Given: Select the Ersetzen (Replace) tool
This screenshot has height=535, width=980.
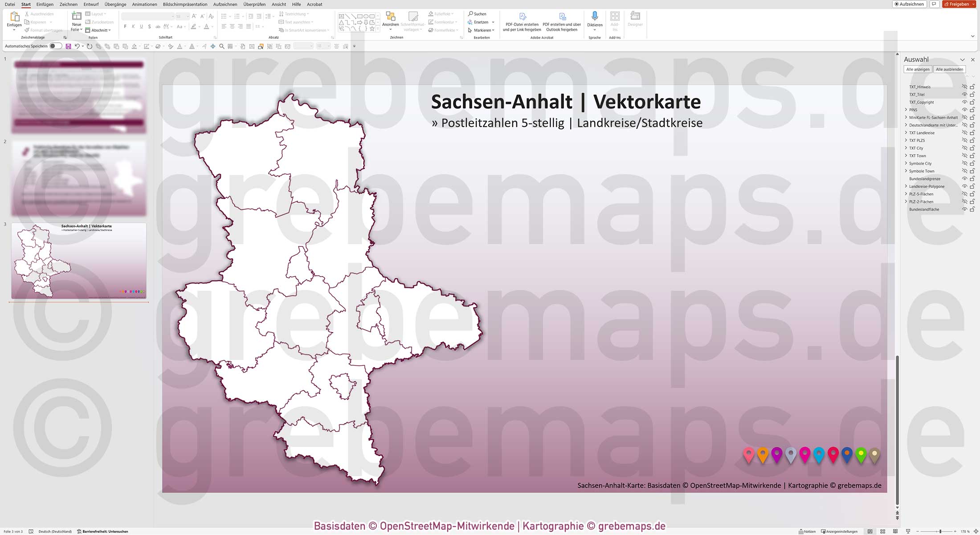Looking at the screenshot, I should tap(479, 22).
